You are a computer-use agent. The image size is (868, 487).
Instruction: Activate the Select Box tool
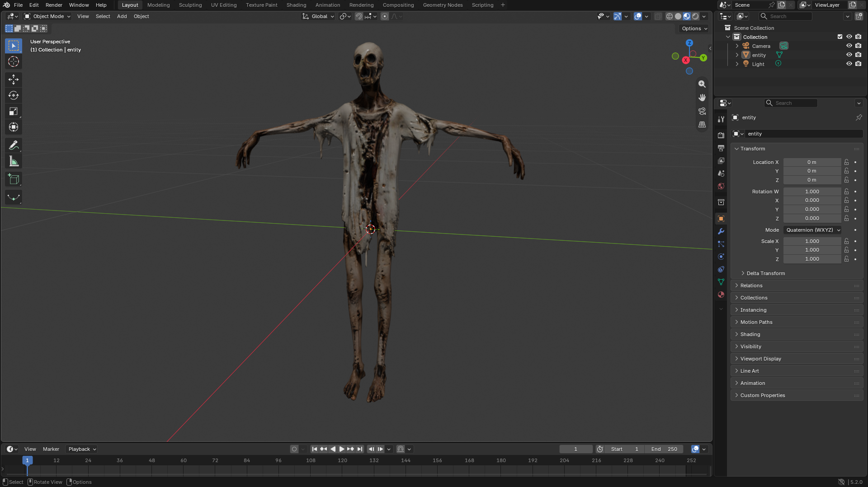[x=14, y=46]
